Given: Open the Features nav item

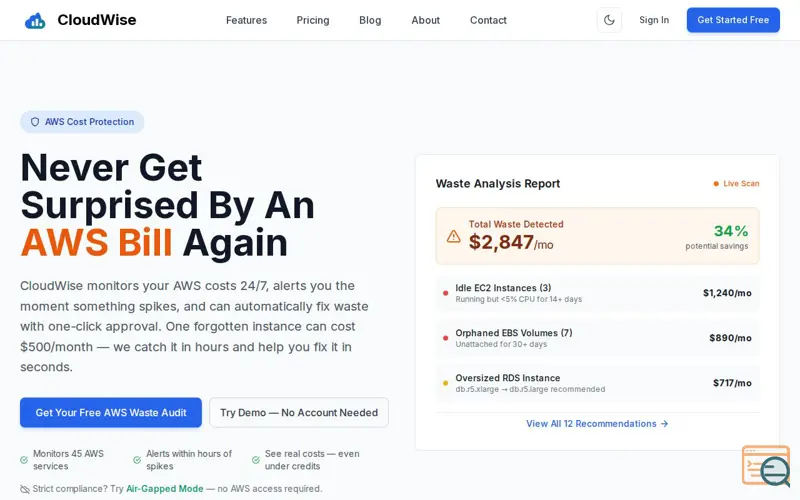Looking at the screenshot, I should [x=246, y=20].
